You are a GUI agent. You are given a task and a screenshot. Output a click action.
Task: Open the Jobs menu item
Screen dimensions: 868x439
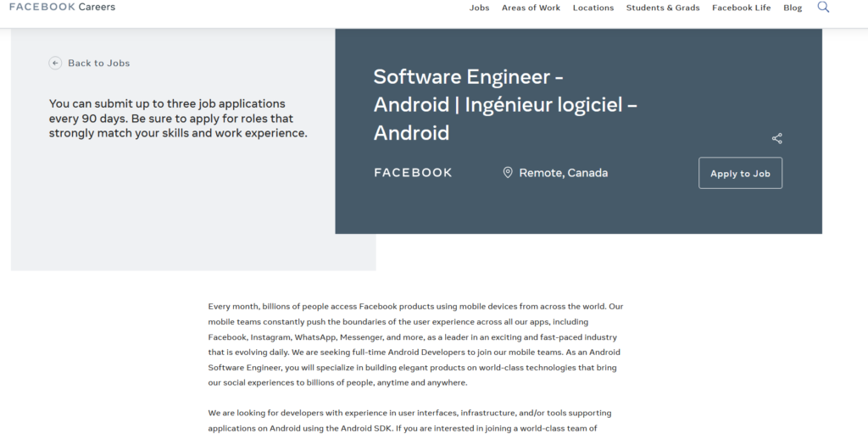tap(479, 8)
